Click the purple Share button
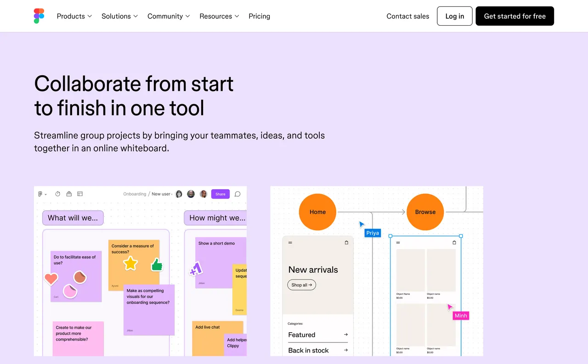Image resolution: width=588 pixels, height=364 pixels. (220, 194)
